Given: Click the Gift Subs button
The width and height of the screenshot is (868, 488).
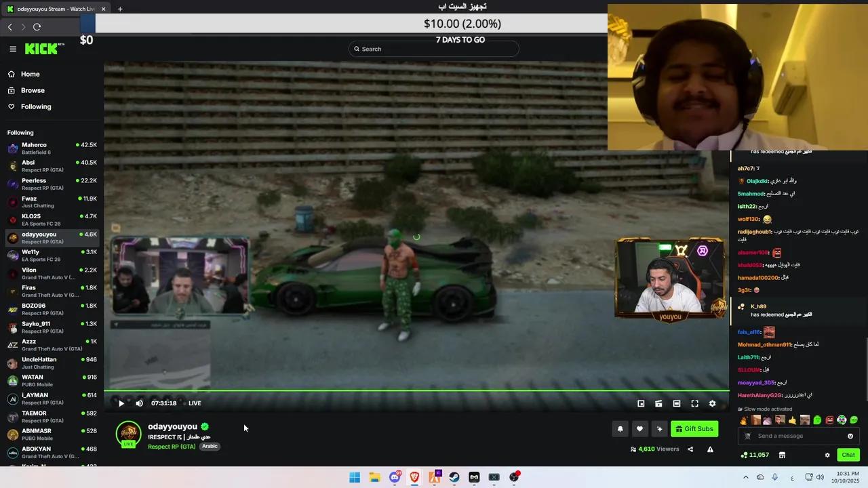Looking at the screenshot, I should tap(694, 428).
